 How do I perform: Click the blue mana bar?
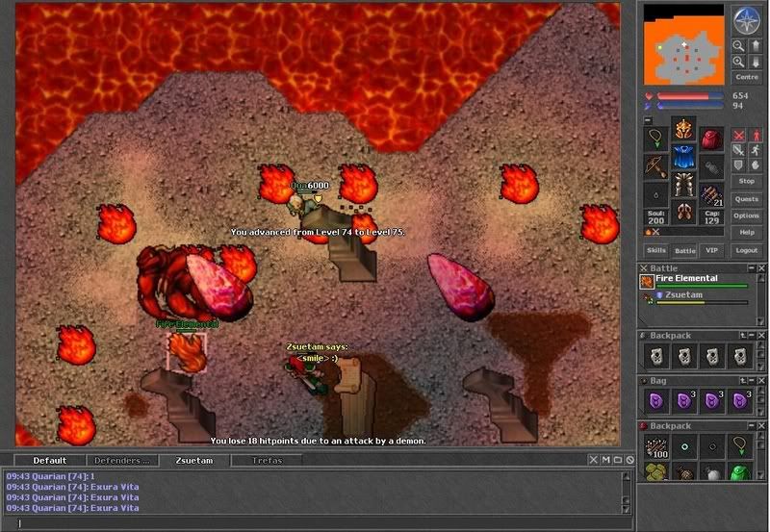(689, 106)
